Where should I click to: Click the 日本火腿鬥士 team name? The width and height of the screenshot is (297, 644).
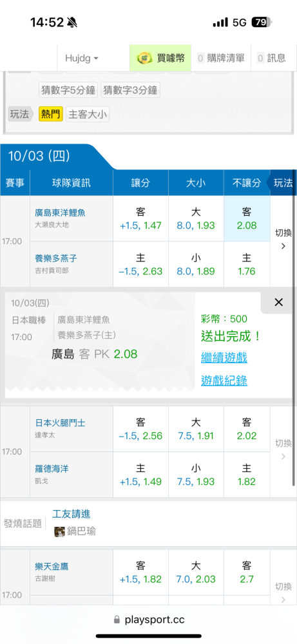61,422
